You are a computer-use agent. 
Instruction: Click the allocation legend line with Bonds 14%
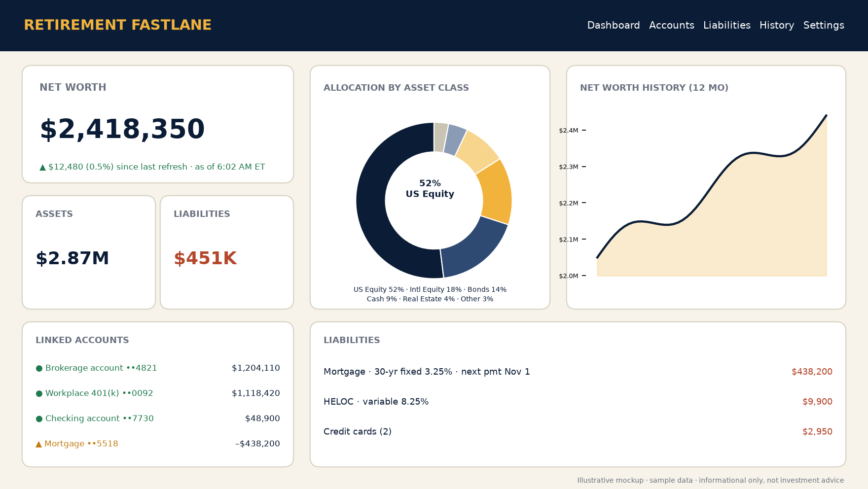tap(430, 290)
